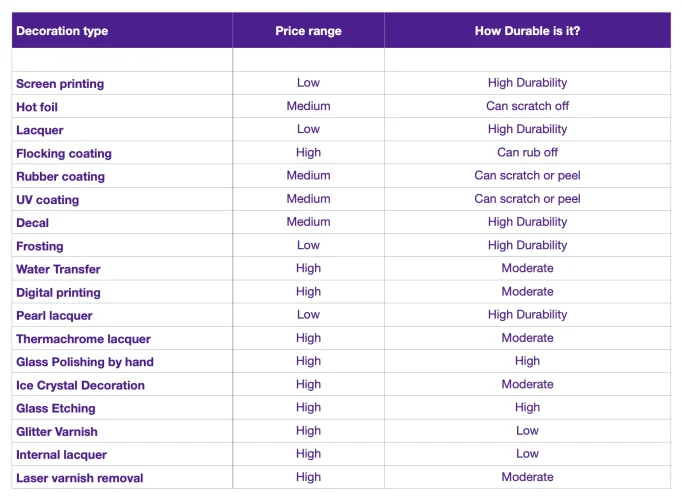Select the Glitter Varnish row label
This screenshot has height=500, width=682.
(x=57, y=432)
